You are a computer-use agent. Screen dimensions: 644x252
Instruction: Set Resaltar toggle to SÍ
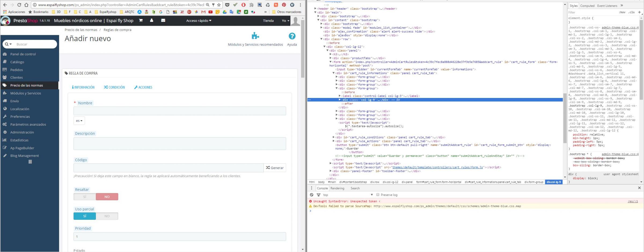tap(85, 197)
